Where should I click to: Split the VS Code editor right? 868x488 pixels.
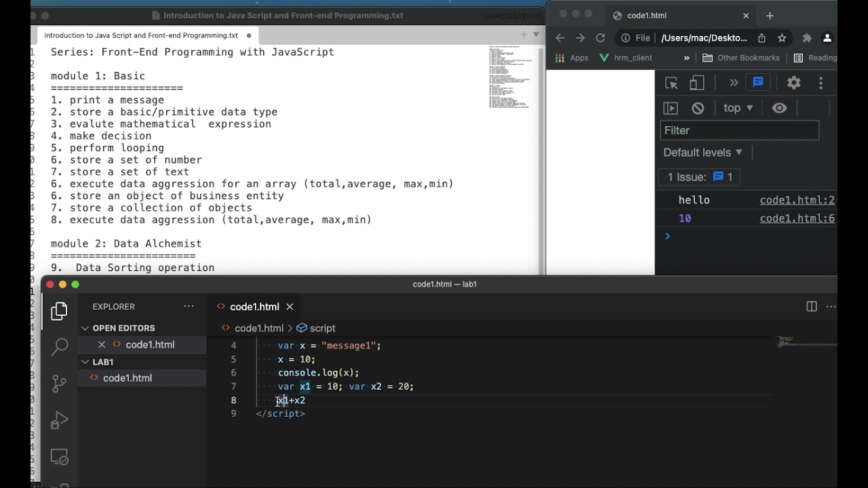[812, 306]
